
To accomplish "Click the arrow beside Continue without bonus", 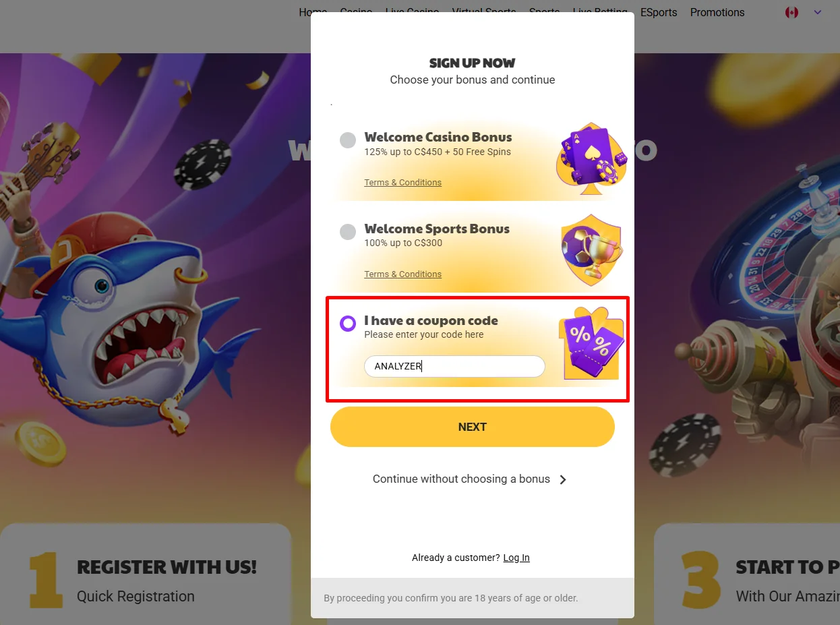I will pos(564,480).
